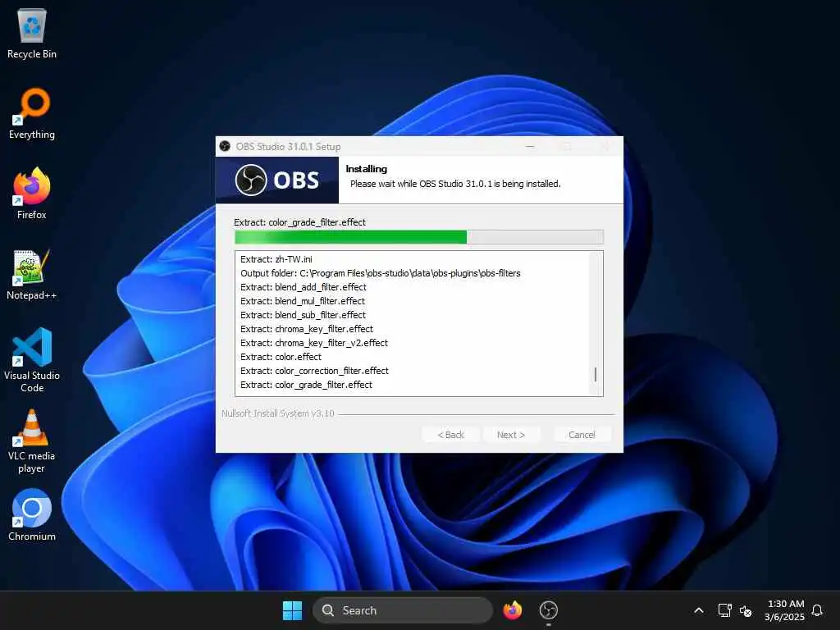Click the taskbar Search box
This screenshot has width=840, height=630.
click(402, 610)
